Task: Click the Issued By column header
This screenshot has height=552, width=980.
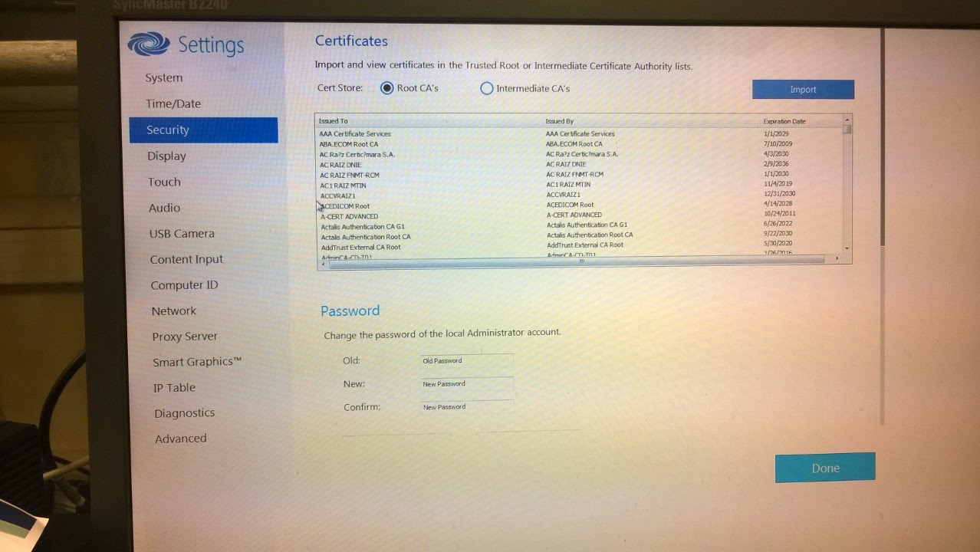Action: (560, 121)
